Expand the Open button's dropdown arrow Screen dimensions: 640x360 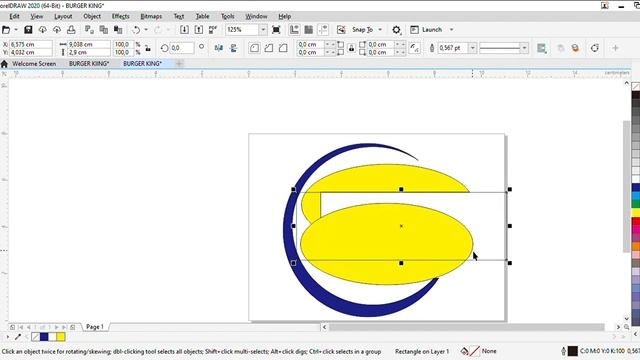click(x=16, y=30)
